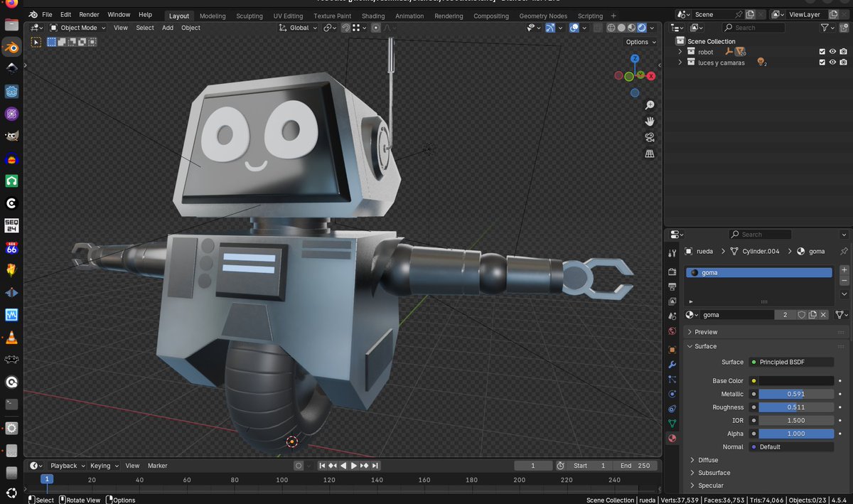Open the Modifiers properties tab

point(672,364)
